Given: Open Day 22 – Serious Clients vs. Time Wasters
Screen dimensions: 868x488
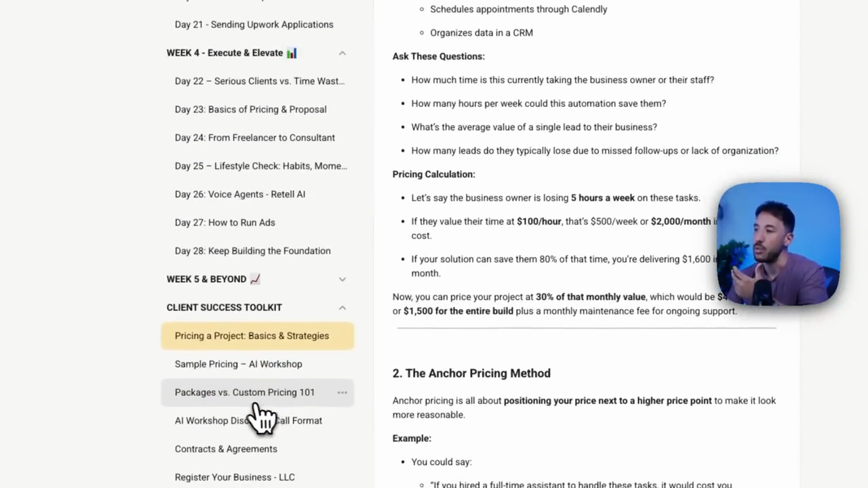Looking at the screenshot, I should [259, 81].
